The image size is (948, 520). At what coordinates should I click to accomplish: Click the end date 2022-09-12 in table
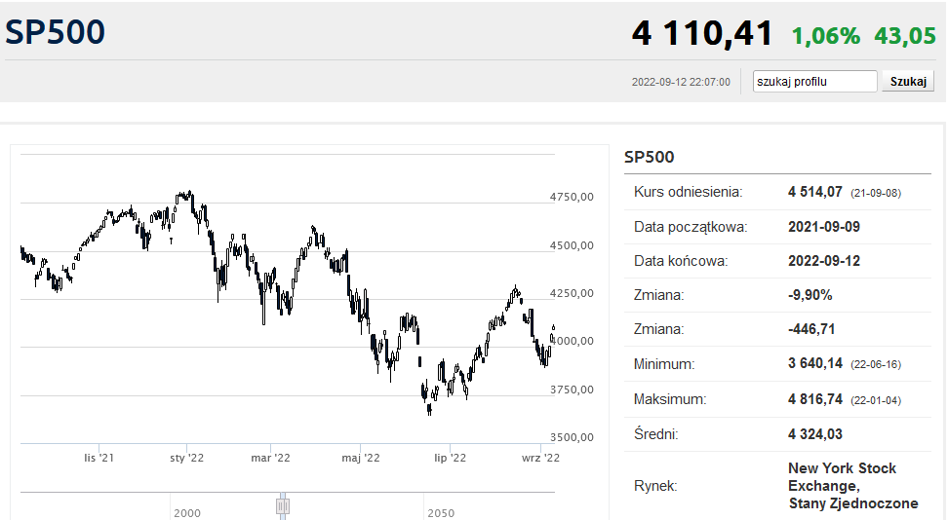pyautogui.click(x=823, y=261)
